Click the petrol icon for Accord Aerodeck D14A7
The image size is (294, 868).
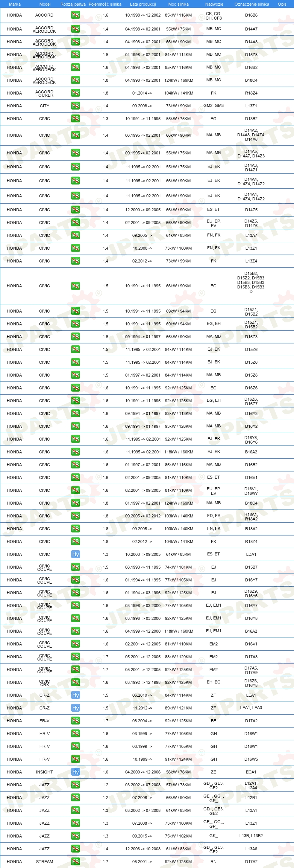(75, 29)
